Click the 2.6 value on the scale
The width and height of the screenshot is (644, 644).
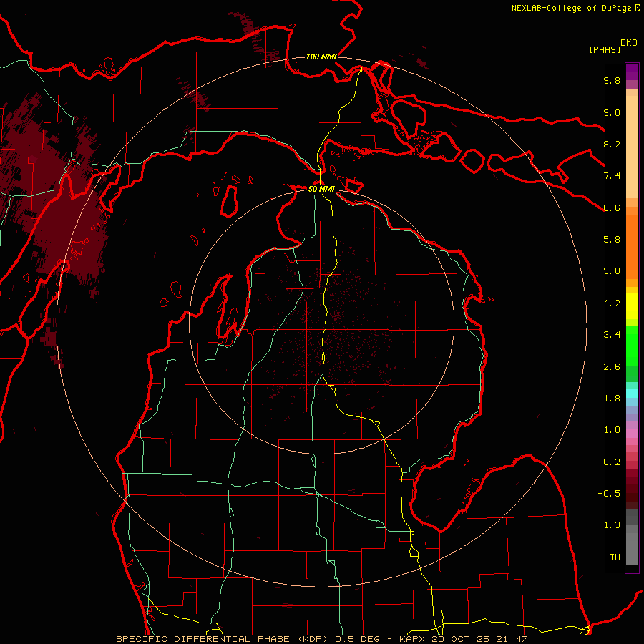pyautogui.click(x=612, y=367)
